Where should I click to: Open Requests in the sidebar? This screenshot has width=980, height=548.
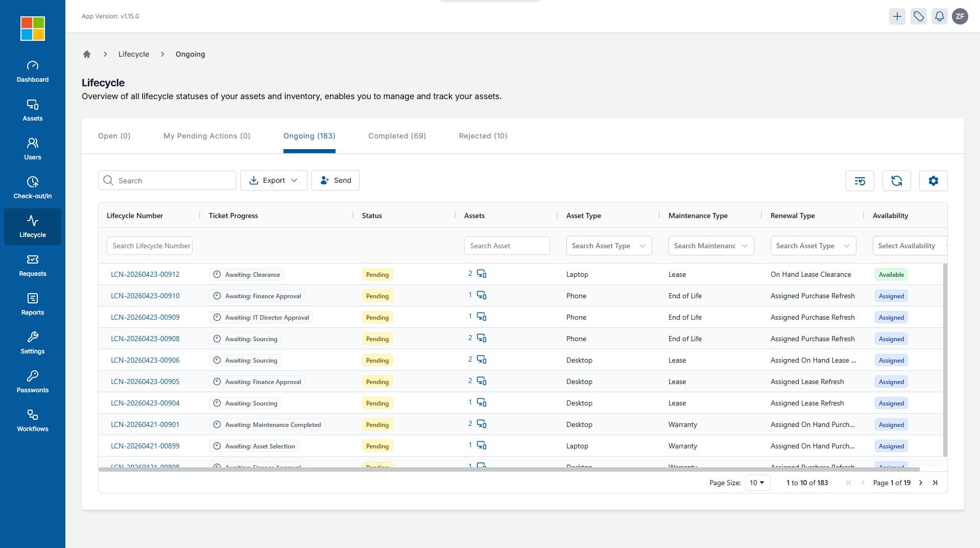click(x=33, y=266)
